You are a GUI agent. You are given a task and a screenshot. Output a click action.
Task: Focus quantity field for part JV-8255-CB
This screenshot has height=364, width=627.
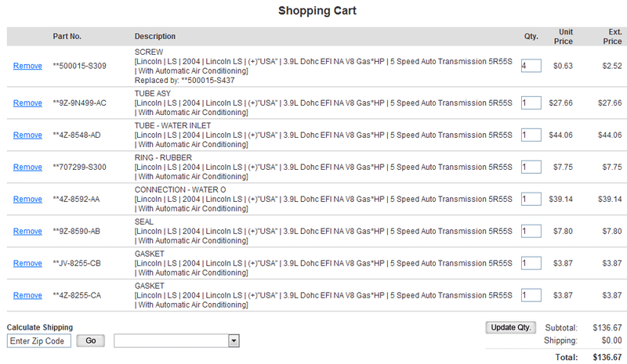531,263
